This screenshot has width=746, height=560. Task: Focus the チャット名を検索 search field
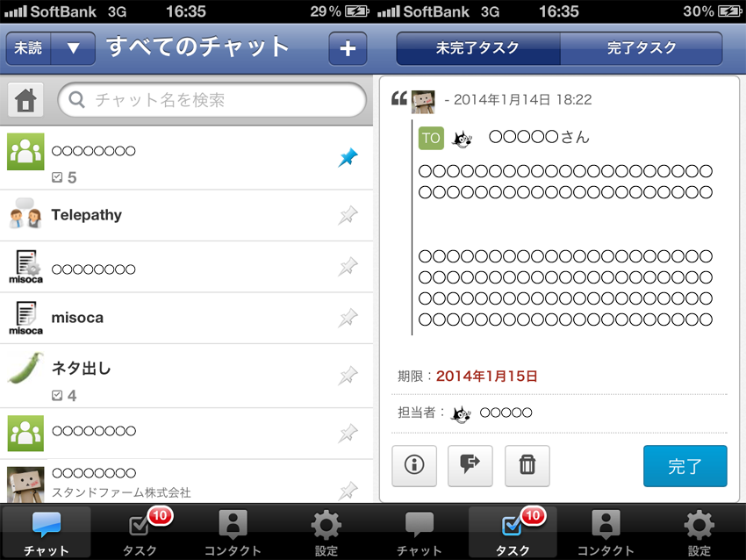click(212, 100)
